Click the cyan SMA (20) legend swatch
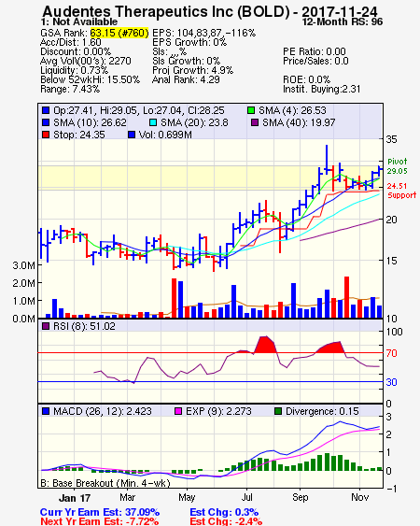 [152, 122]
